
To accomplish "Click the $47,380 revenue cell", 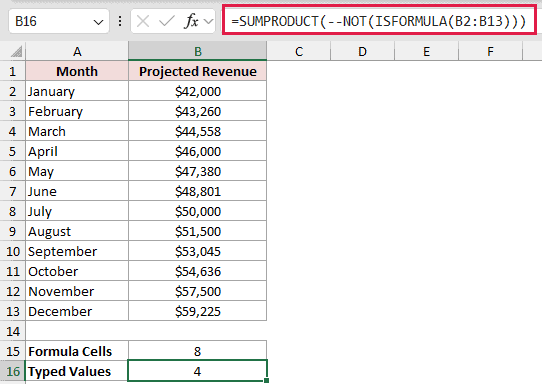I will 197,171.
